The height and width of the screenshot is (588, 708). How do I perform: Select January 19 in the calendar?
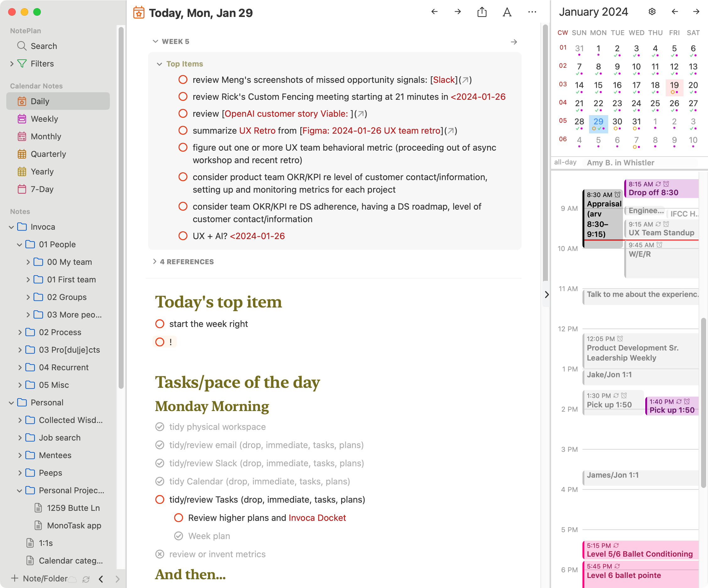point(674,87)
